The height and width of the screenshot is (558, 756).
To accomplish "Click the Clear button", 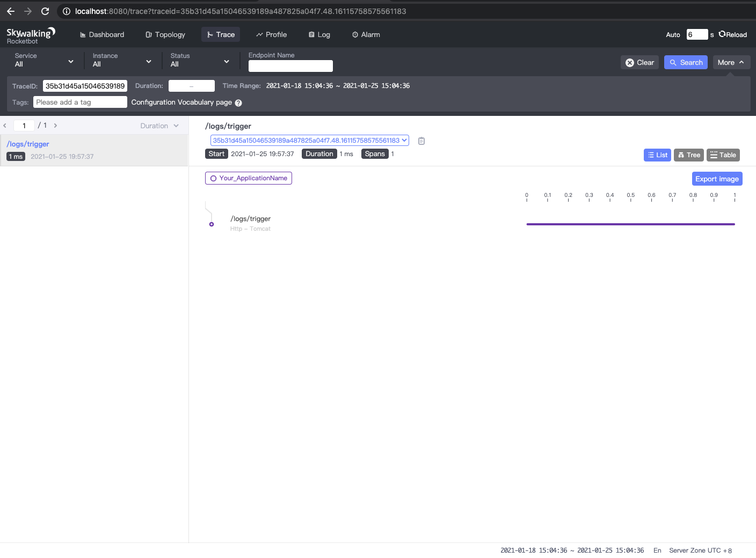I will pos(639,62).
